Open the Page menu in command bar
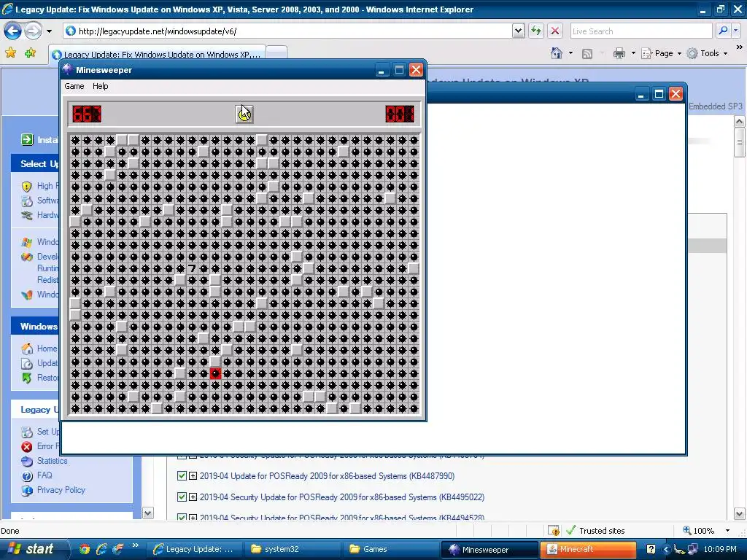The width and height of the screenshot is (747, 560). point(661,53)
